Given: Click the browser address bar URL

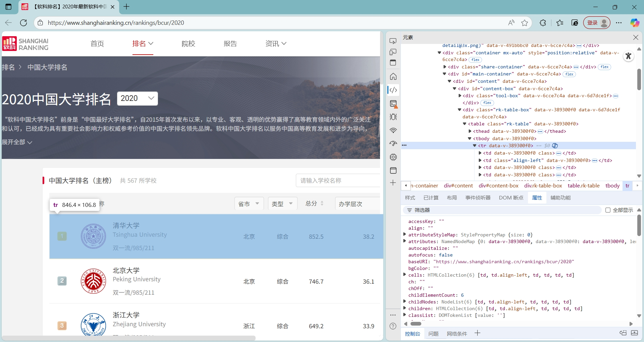Looking at the screenshot, I should (116, 23).
